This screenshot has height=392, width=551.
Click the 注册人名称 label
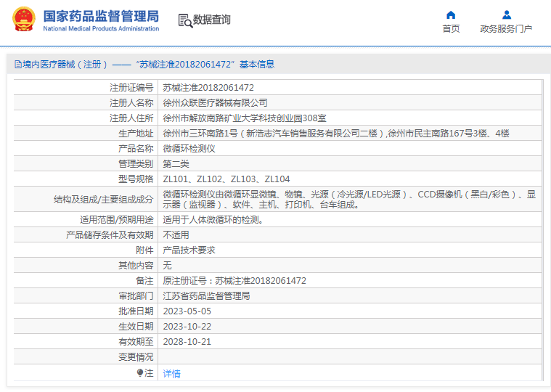click(131, 103)
